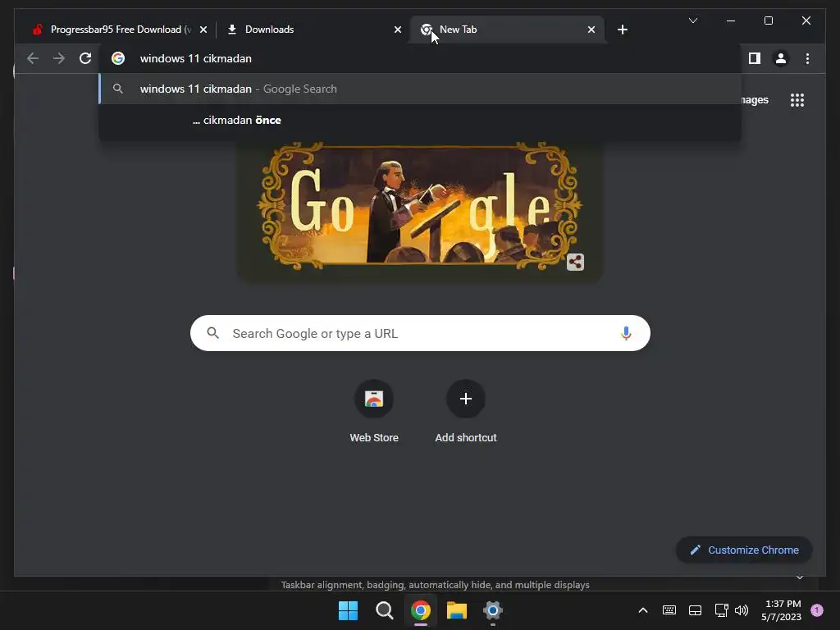Click the Google G icon in the address bar
Image resolution: width=840 pixels, height=630 pixels.
coord(118,58)
